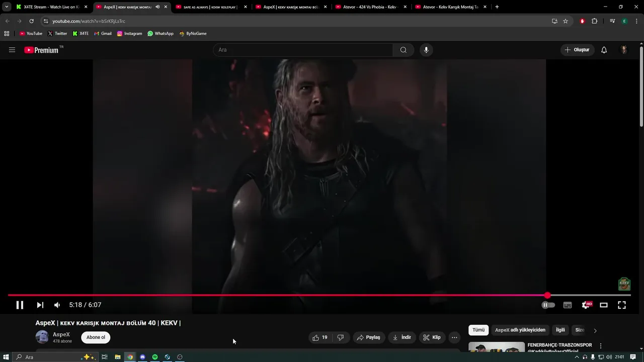The height and width of the screenshot is (362, 644).
Task: Open a new browser tab
Action: tap(497, 7)
